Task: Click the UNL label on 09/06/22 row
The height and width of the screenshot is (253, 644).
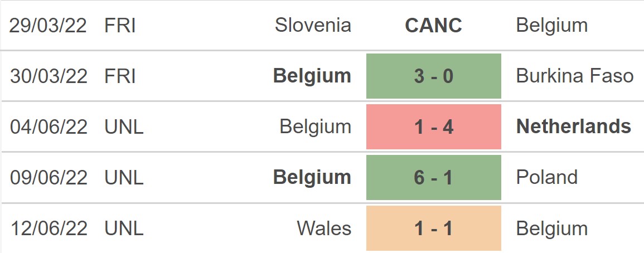Action: pos(124,177)
